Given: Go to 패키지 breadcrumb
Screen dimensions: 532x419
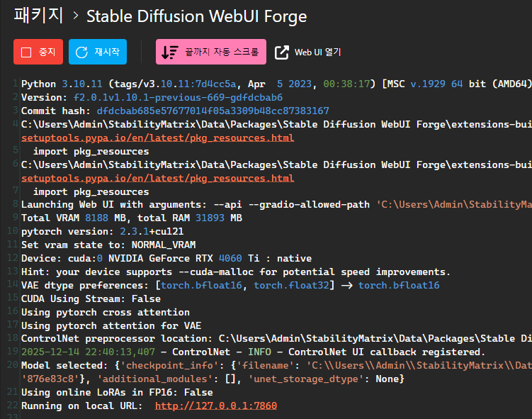Looking at the screenshot, I should [38, 16].
